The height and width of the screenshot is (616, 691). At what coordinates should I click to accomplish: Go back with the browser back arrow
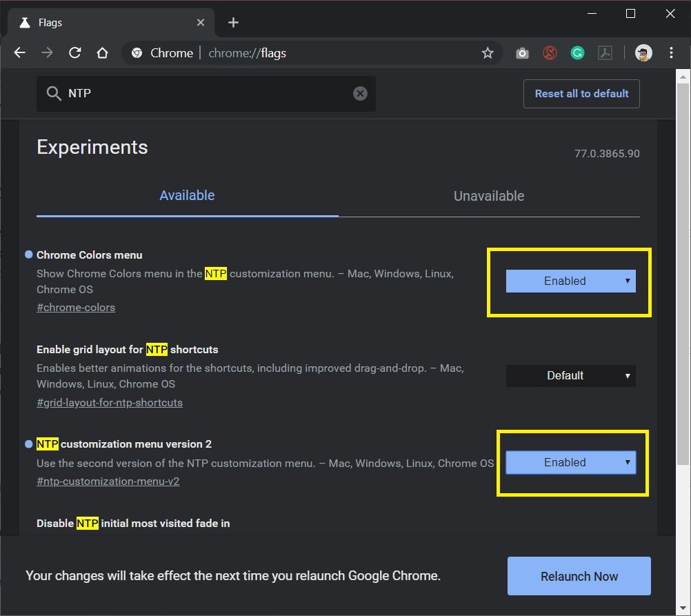[x=20, y=53]
